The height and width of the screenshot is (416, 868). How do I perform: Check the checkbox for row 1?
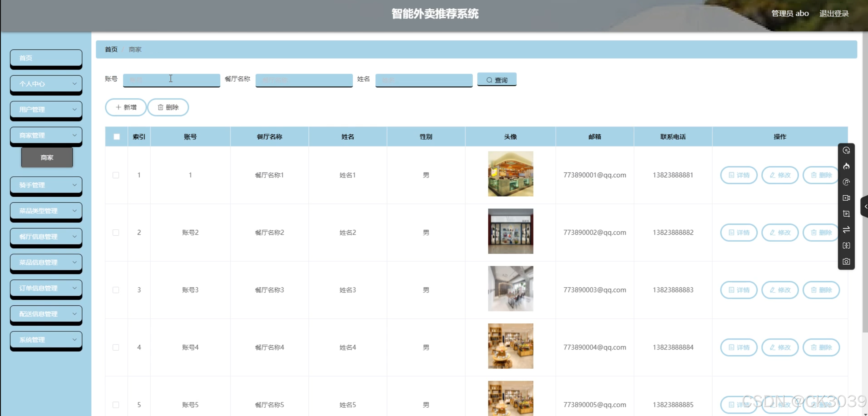pos(116,175)
